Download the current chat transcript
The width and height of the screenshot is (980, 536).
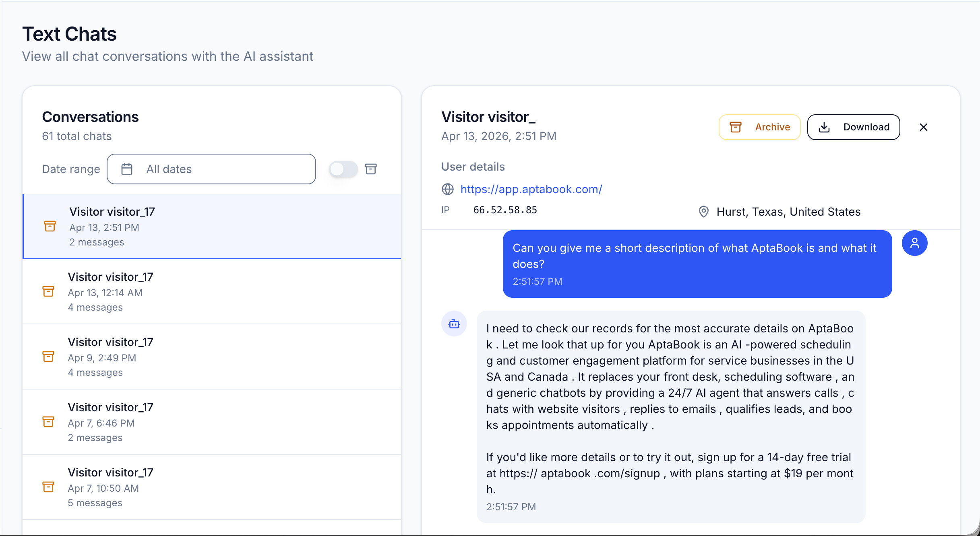pyautogui.click(x=854, y=127)
